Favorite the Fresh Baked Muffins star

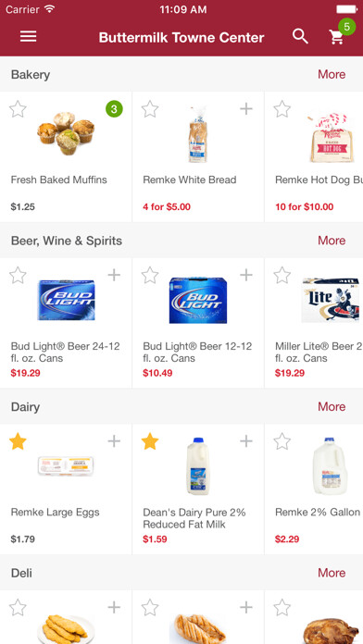tap(18, 109)
